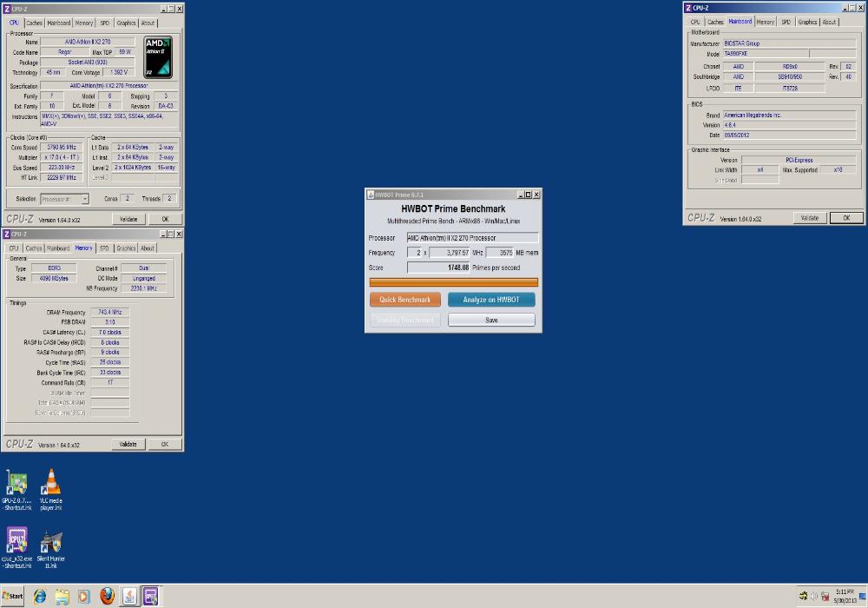Click Analyze on HWBOT button

click(491, 300)
